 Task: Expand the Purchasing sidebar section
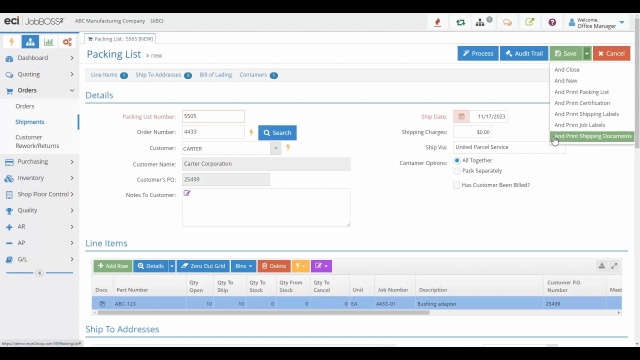[x=40, y=162]
